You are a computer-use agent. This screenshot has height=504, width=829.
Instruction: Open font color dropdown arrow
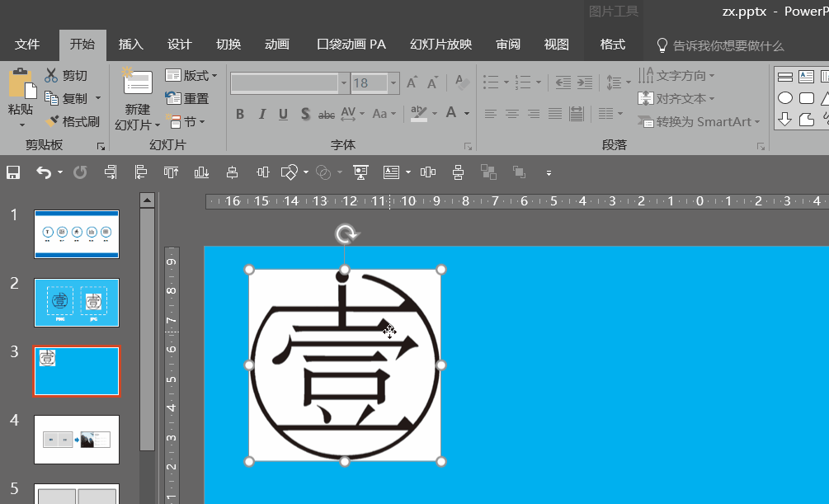point(467,113)
